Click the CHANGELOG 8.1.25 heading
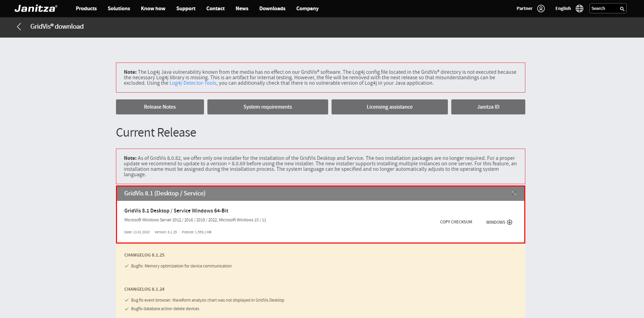644x318 pixels. (144, 255)
